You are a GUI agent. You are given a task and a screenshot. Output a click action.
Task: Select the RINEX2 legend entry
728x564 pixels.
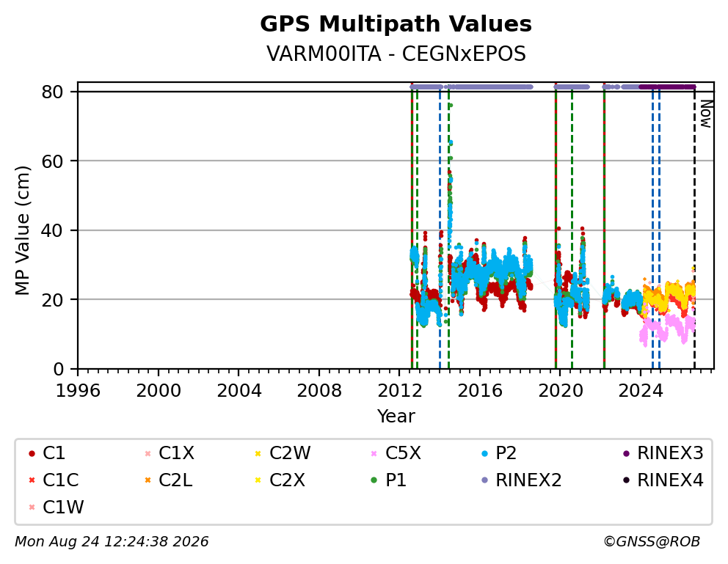(x=521, y=480)
